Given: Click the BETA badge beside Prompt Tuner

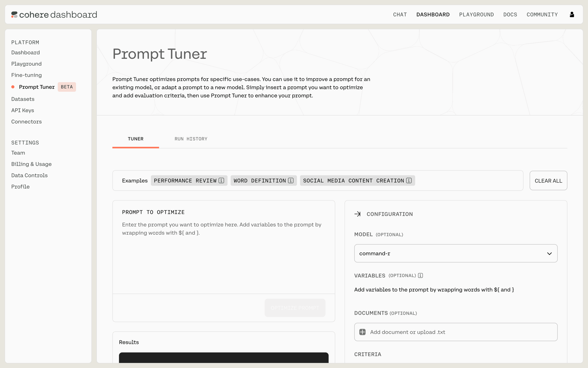Looking at the screenshot, I should click(67, 87).
